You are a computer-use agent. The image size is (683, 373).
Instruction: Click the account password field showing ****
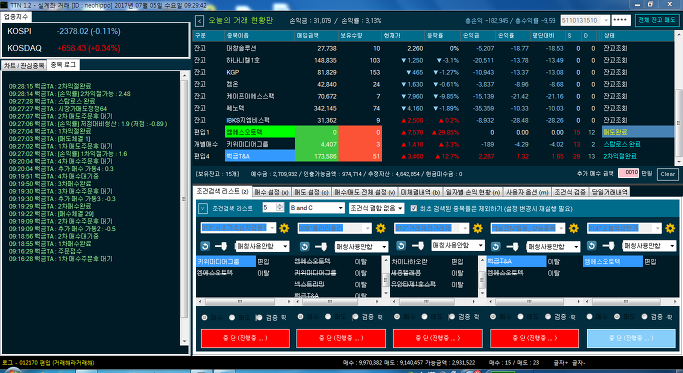620,20
